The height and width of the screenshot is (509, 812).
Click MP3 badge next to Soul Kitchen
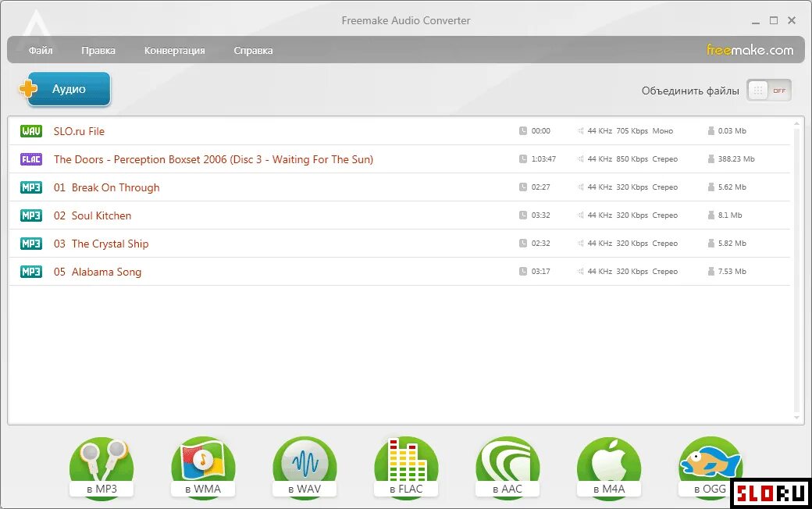click(31, 215)
